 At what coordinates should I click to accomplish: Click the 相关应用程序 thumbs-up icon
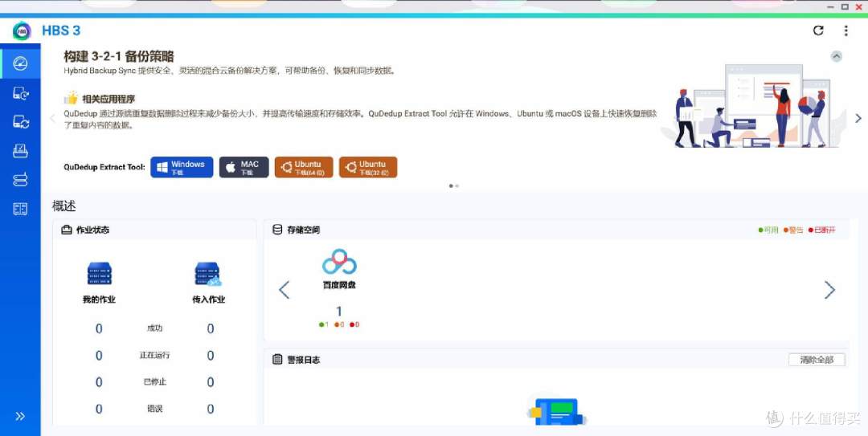click(71, 99)
